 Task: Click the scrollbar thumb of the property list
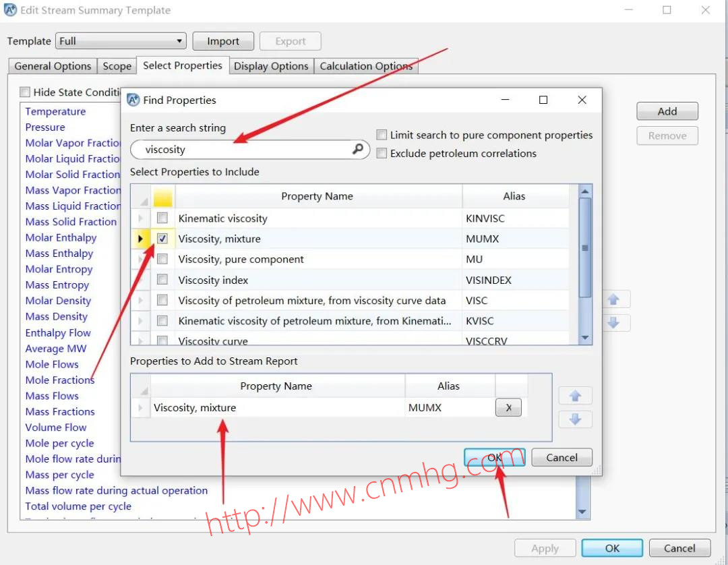(585, 248)
